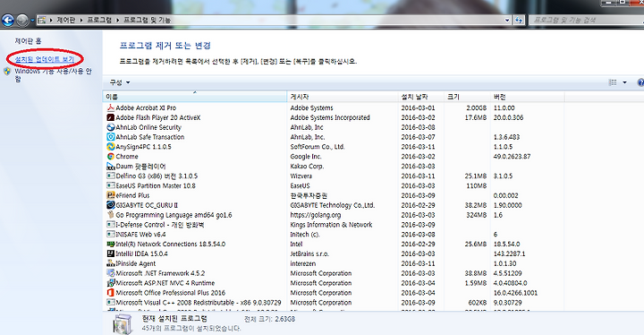Click the Back navigation arrow button
Screen dimensions: 644x335
8,20
